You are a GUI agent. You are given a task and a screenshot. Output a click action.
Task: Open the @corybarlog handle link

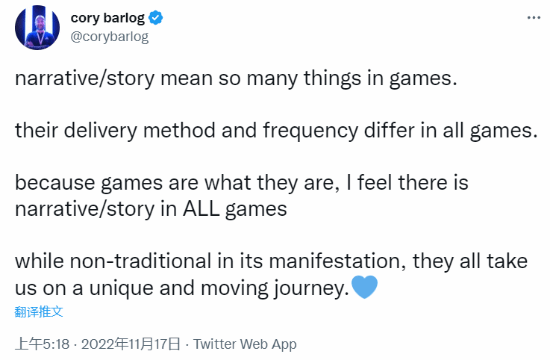[x=109, y=36]
